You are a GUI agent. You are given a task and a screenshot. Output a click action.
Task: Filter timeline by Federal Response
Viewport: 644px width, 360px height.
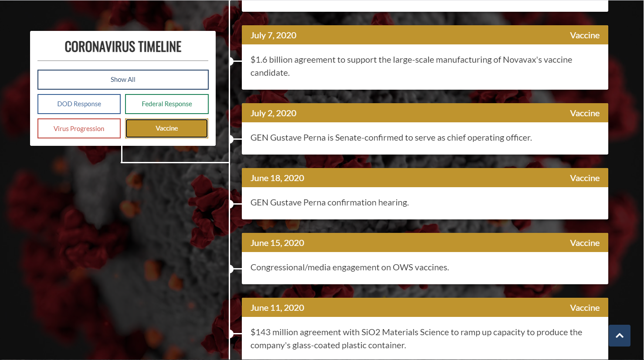[167, 104]
